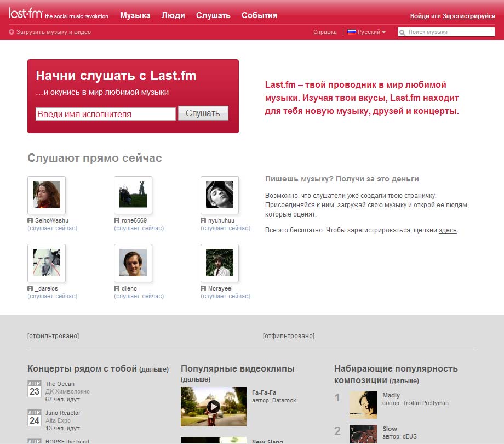Open the Музыка menu
The image size is (504, 444).
coord(135,15)
